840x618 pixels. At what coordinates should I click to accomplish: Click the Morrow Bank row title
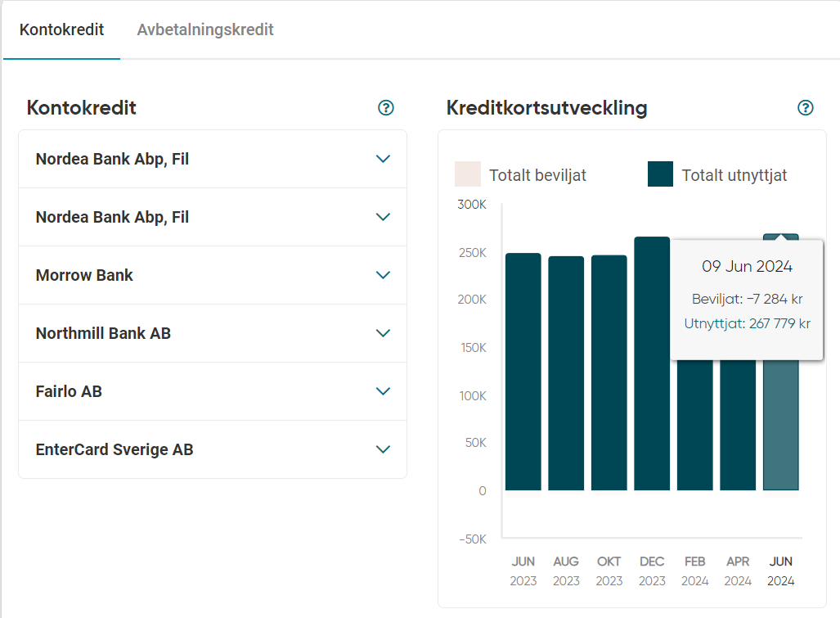pyautogui.click(x=84, y=275)
